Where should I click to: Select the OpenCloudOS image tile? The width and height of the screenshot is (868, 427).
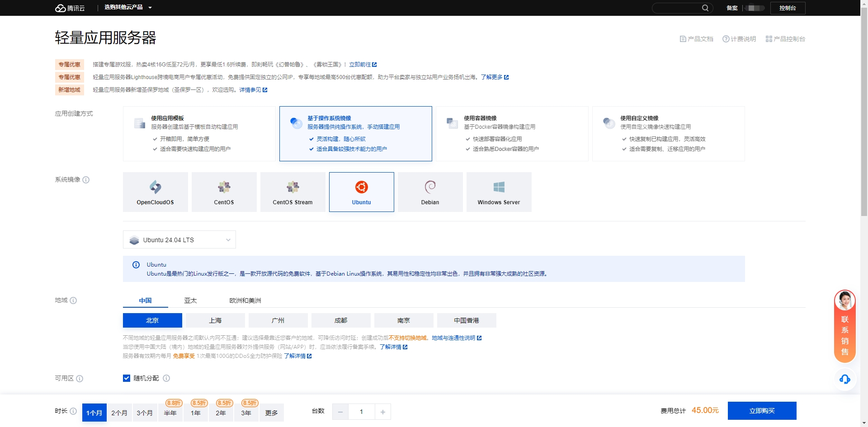[x=156, y=192]
